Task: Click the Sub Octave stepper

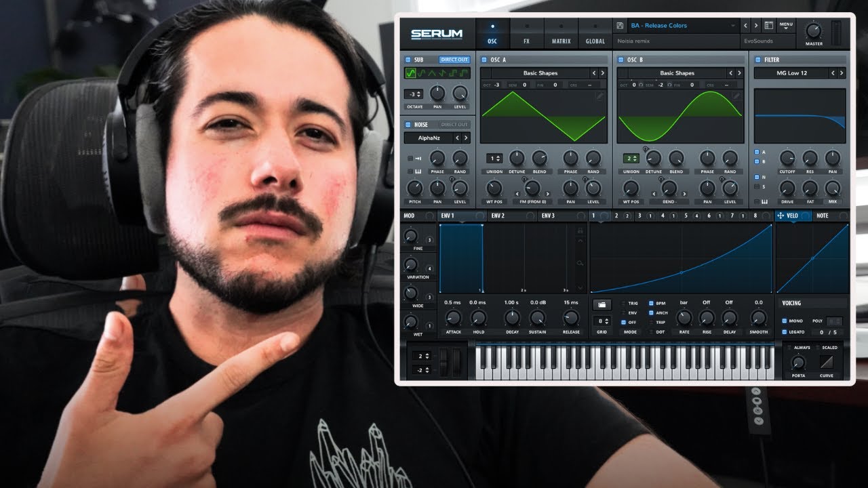Action: click(414, 94)
